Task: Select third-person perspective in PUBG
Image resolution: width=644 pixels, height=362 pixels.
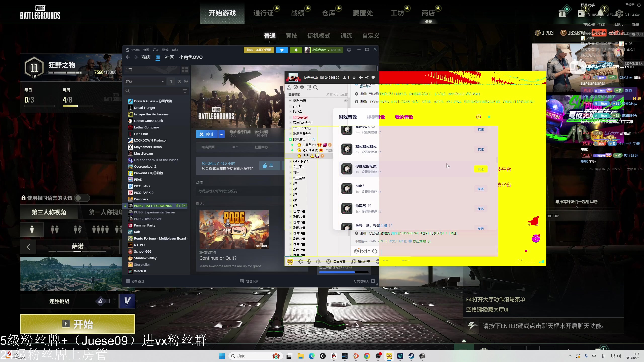Action: 49,212
